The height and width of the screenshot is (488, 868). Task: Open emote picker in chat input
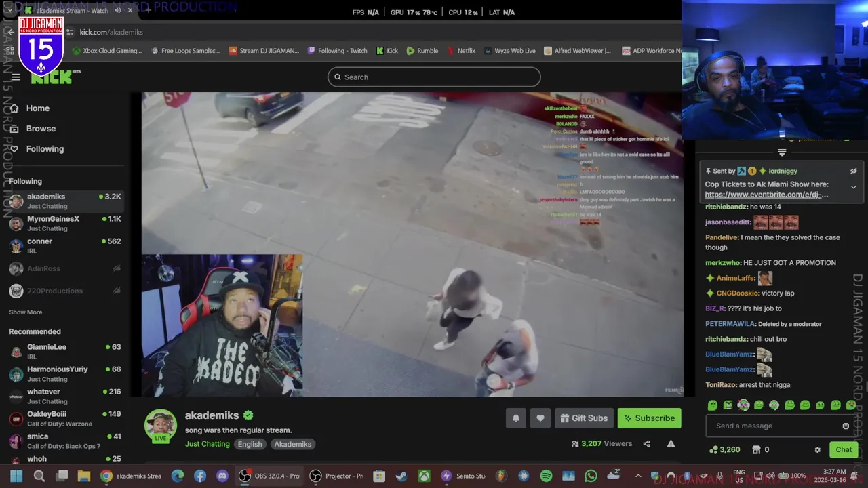tap(845, 426)
